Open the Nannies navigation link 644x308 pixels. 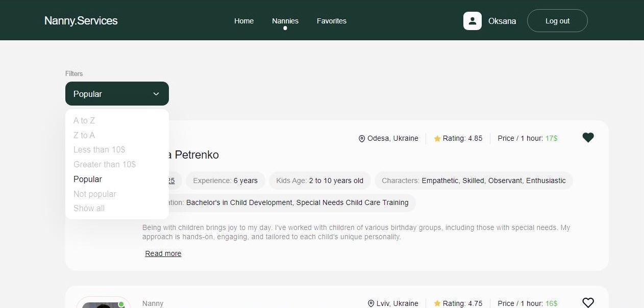click(285, 21)
